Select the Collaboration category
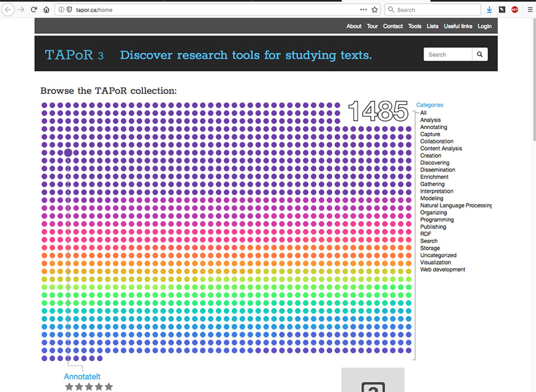 pyautogui.click(x=437, y=142)
